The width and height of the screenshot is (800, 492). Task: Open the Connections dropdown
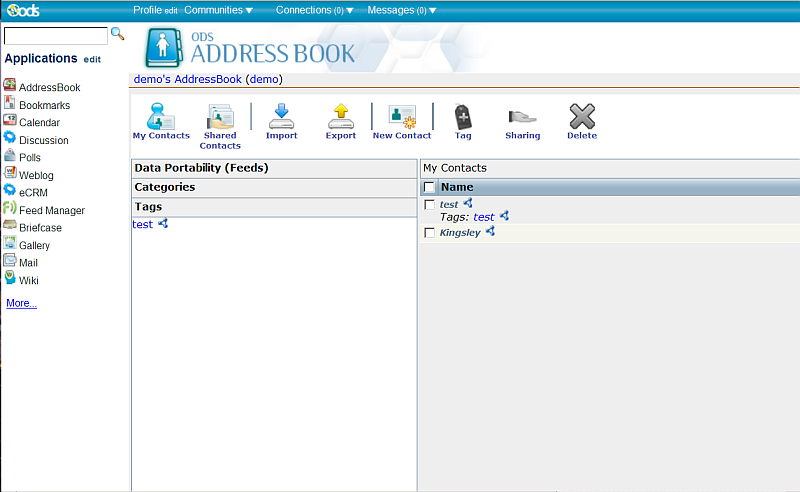point(314,10)
